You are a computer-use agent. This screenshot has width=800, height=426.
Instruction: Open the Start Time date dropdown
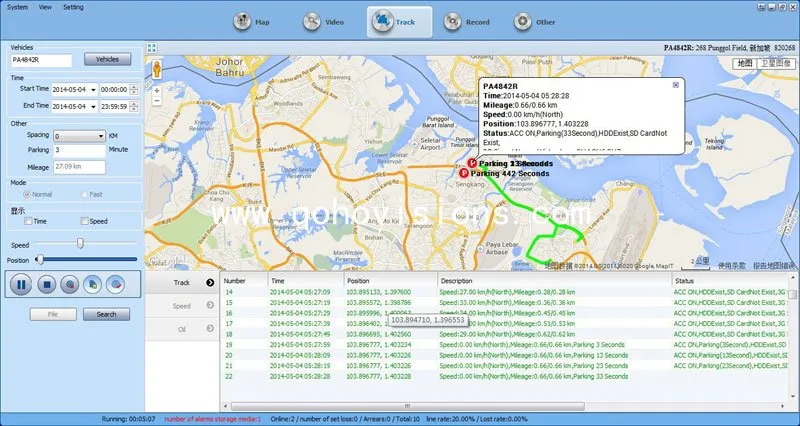[x=93, y=90]
